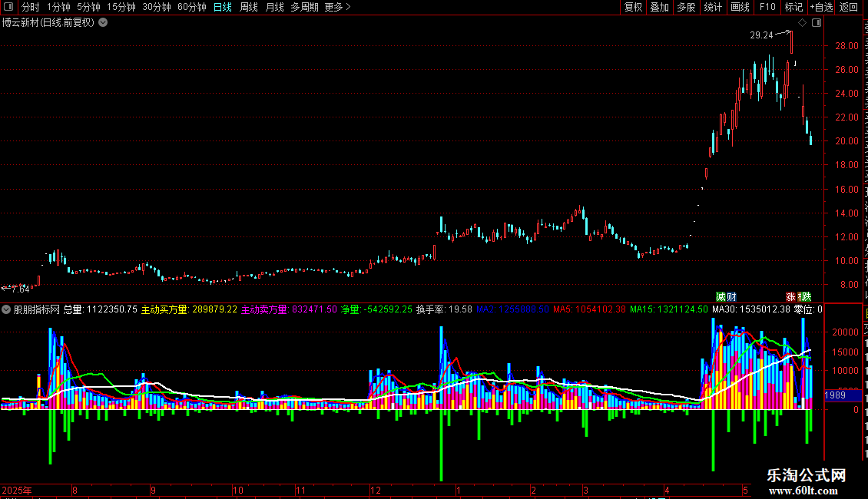Click the 净量 -542592.25 value

(x=376, y=310)
